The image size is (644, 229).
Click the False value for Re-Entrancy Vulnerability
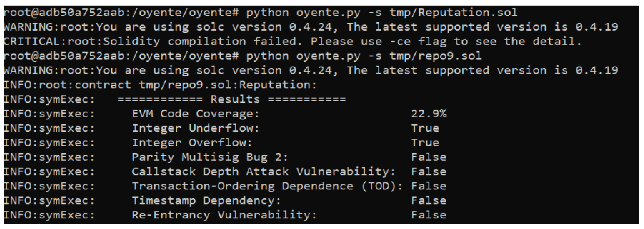428,215
